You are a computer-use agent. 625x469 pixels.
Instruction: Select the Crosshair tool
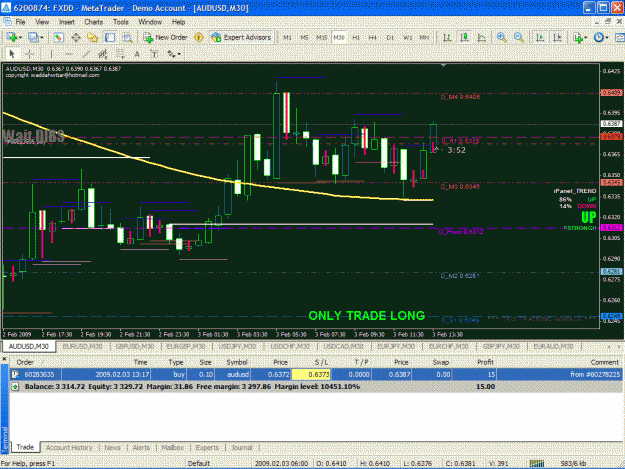(29, 54)
